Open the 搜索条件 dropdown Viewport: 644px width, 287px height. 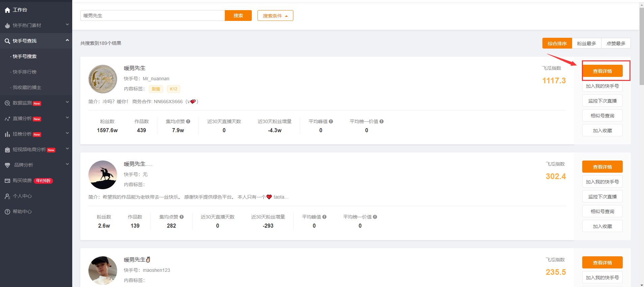point(275,16)
